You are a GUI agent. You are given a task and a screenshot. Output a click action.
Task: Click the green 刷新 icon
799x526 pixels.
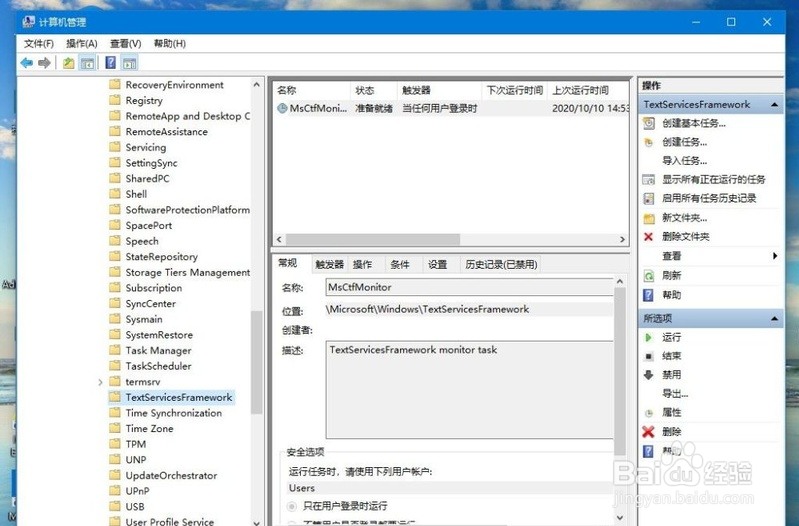[x=649, y=276]
